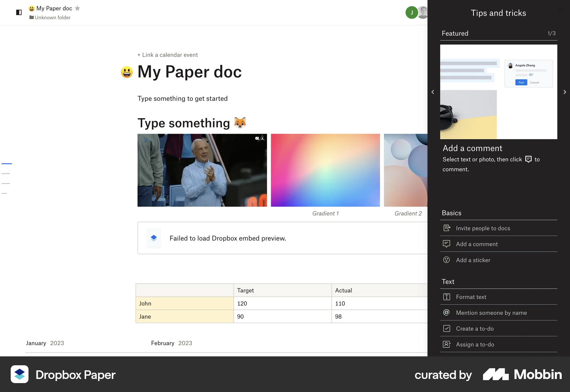Open the green J avatar
This screenshot has height=392, width=570.
(x=411, y=12)
